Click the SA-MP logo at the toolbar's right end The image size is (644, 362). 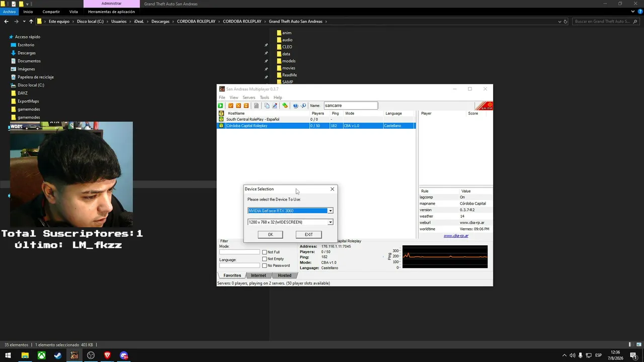(x=484, y=106)
